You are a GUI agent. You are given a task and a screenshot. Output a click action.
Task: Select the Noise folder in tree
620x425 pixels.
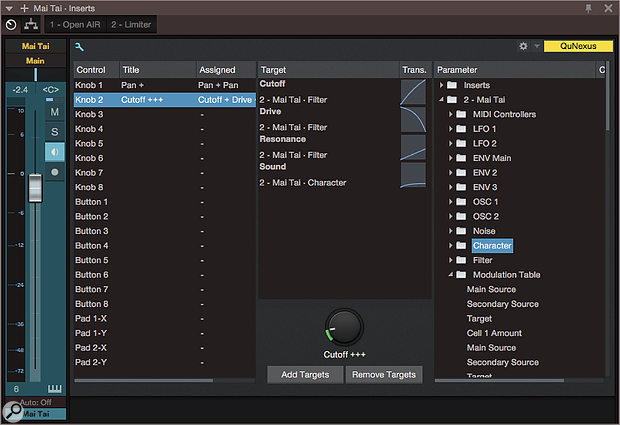[484, 231]
